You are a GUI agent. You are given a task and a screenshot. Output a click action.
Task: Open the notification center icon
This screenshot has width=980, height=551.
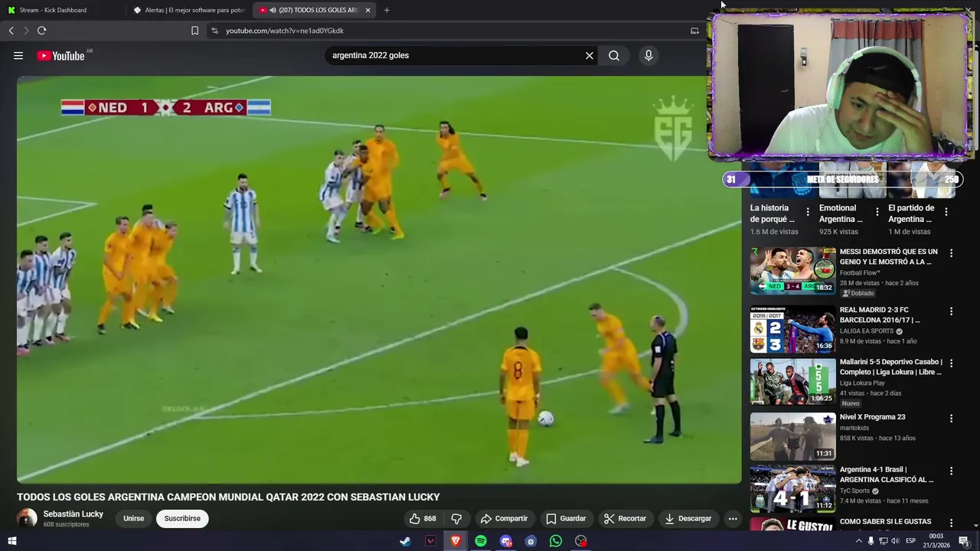[964, 541]
